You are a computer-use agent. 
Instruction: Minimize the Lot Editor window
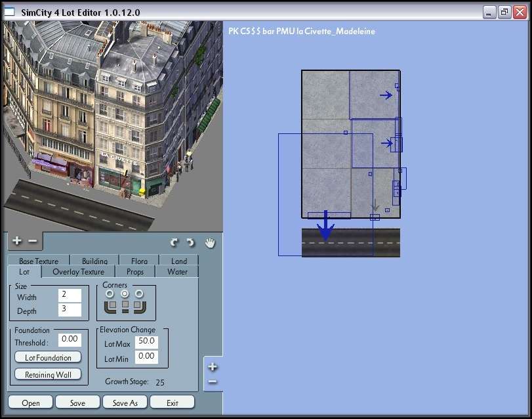pyautogui.click(x=489, y=12)
